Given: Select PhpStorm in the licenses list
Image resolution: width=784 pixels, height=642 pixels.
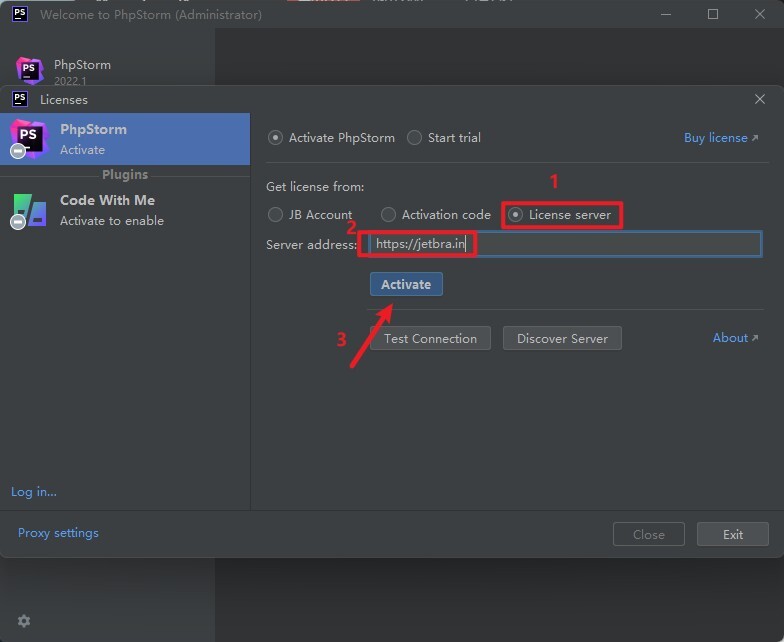Looking at the screenshot, I should [x=125, y=139].
